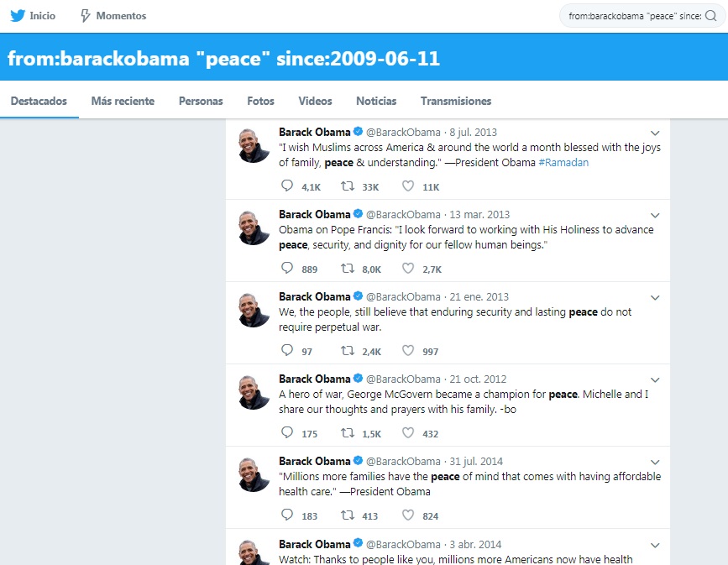Click the search magnifier icon

pyautogui.click(x=711, y=16)
